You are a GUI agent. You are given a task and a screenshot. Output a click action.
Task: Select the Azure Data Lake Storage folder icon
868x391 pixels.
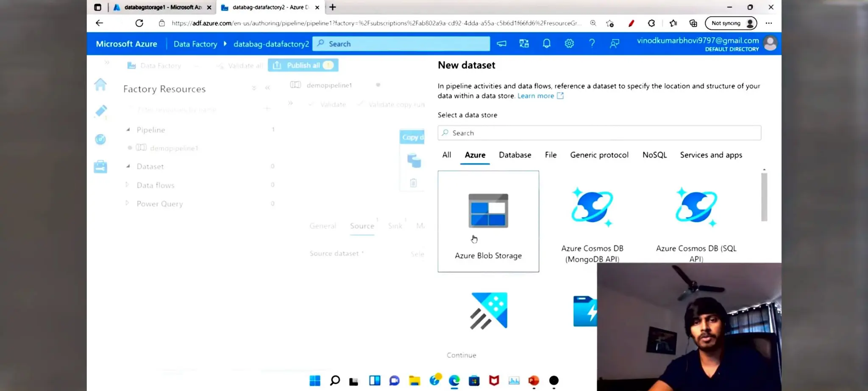(585, 311)
